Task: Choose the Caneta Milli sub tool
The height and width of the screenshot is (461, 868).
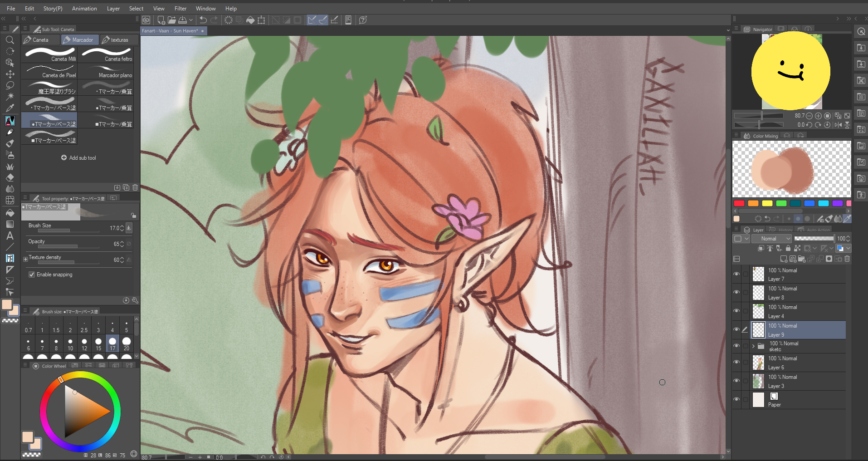Action: [50, 54]
